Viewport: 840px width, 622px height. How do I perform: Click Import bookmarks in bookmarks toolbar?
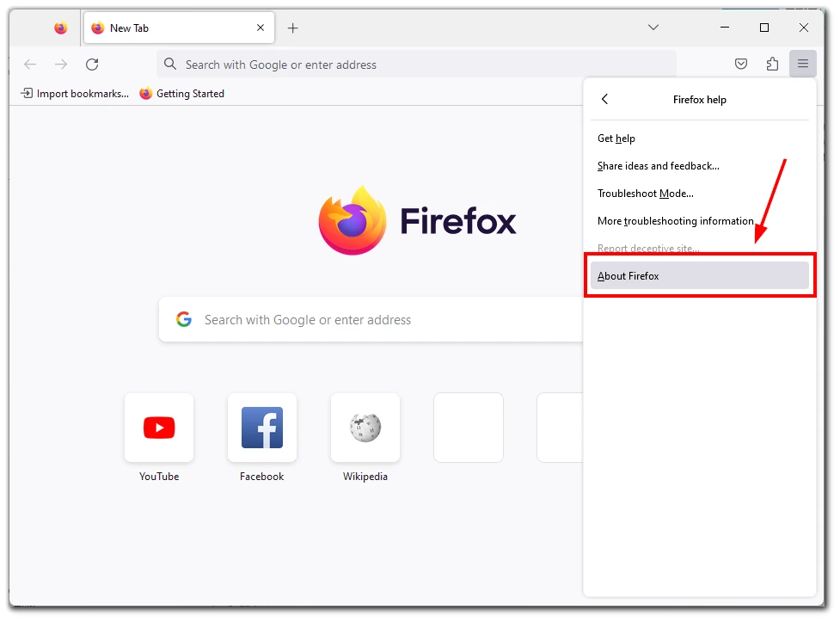pos(75,93)
